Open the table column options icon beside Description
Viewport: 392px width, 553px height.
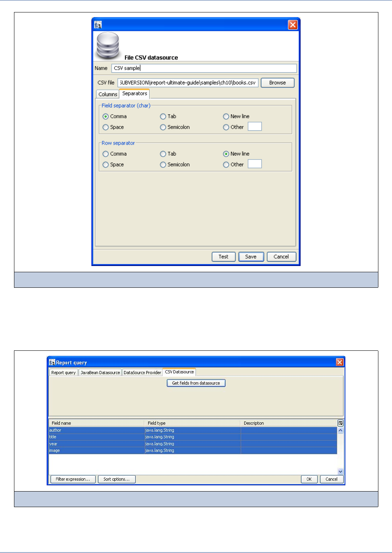(x=340, y=423)
